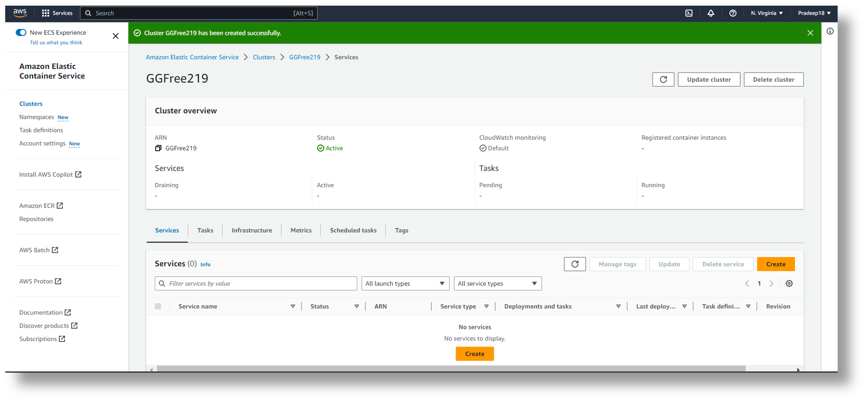Viewport: 868px width, 403px height.
Task: Open Services table preferences gear
Action: pyautogui.click(x=789, y=283)
